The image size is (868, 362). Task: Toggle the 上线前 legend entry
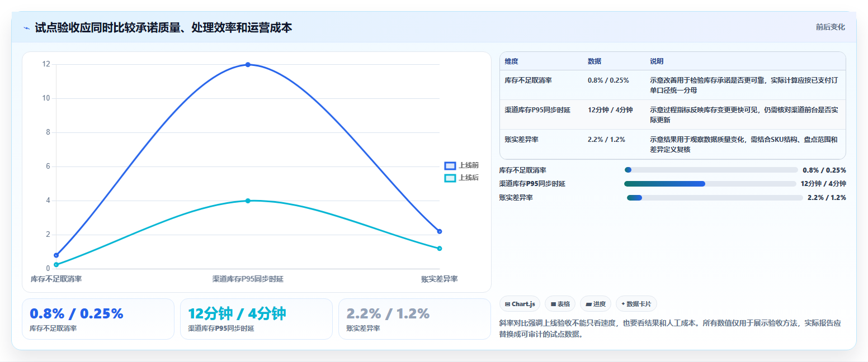[461, 165]
